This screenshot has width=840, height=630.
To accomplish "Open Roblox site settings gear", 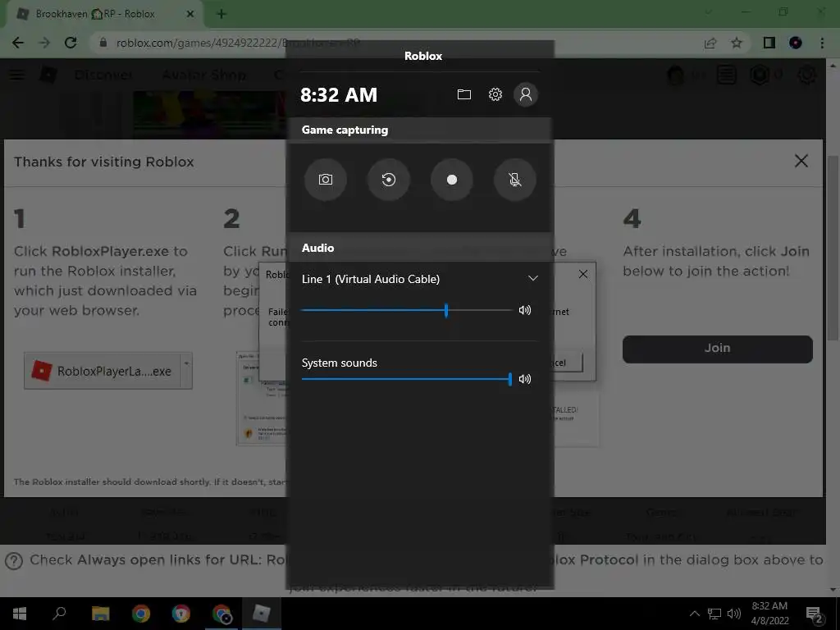I will [807, 75].
